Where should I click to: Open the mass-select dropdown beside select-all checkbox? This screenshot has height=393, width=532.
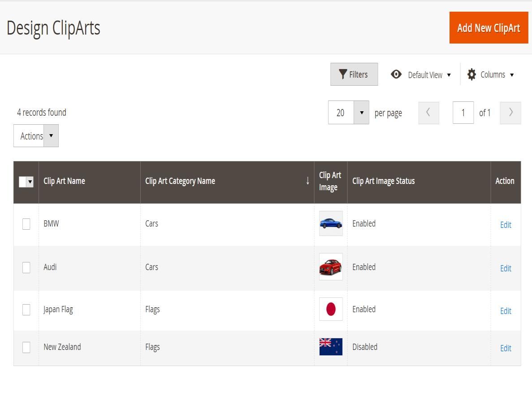(30, 181)
